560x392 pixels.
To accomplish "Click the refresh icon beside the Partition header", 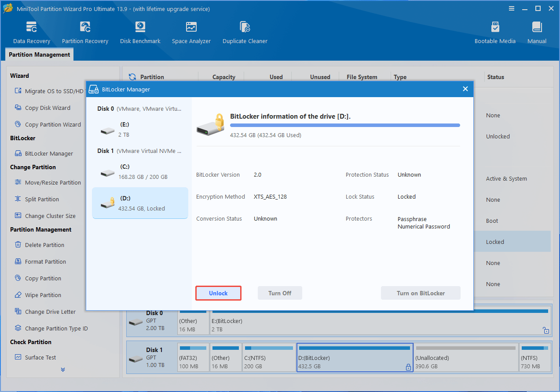I will 132,77.
